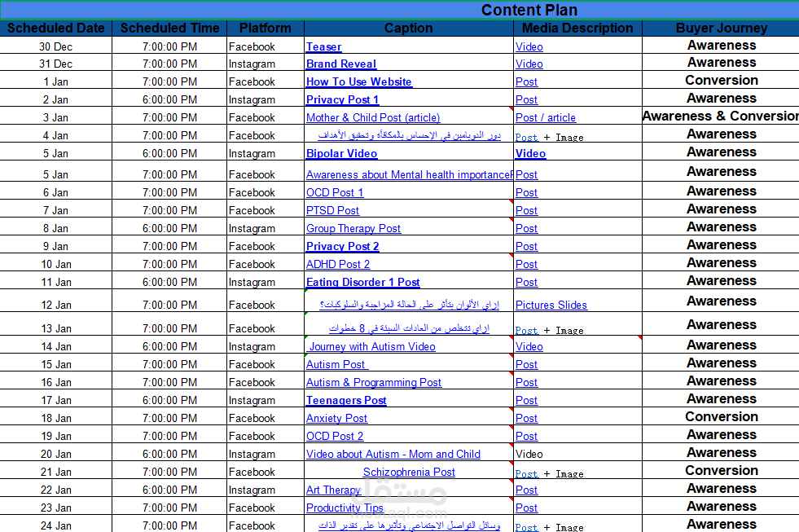This screenshot has width=799, height=532.
Task: Open Journey with Autism Video link
Action: click(372, 346)
